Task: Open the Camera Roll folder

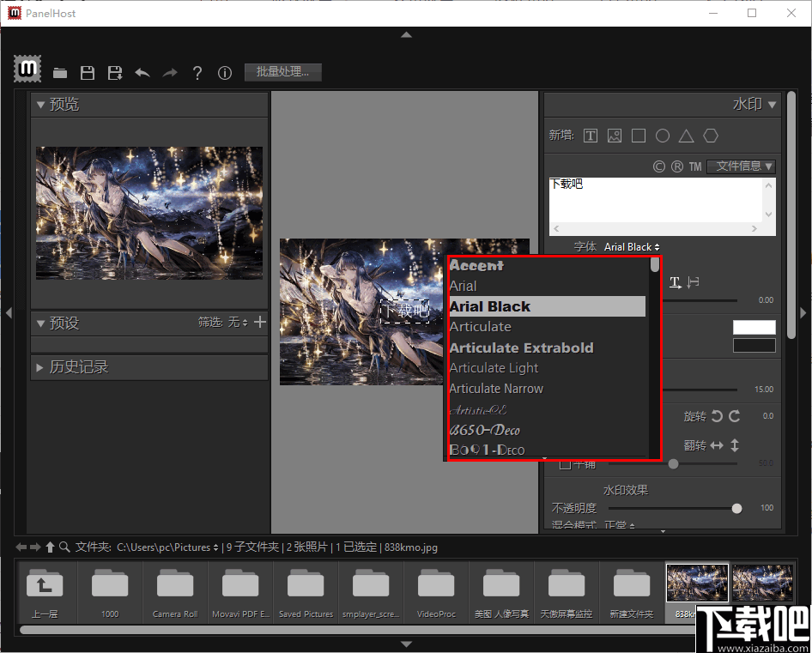Action: 175,593
